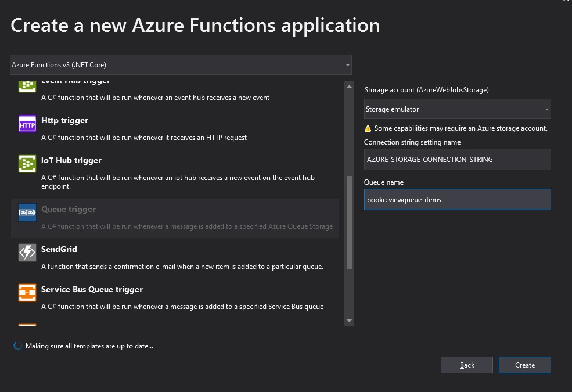This screenshot has height=392, width=572.
Task: Click the 'Connection string setting name' label
Action: click(412, 142)
